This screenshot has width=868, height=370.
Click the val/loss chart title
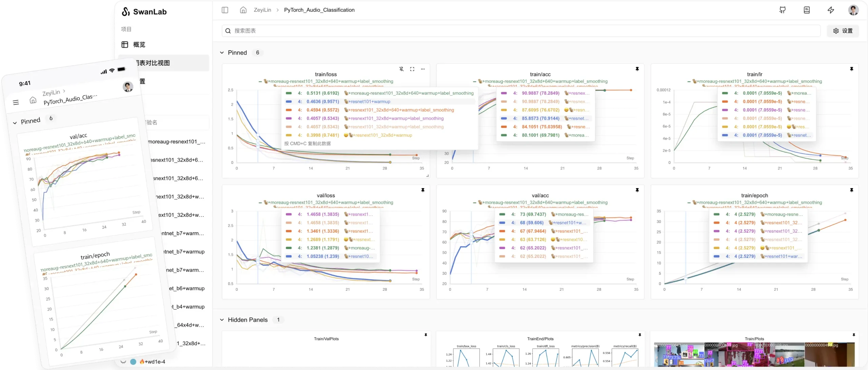point(326,196)
